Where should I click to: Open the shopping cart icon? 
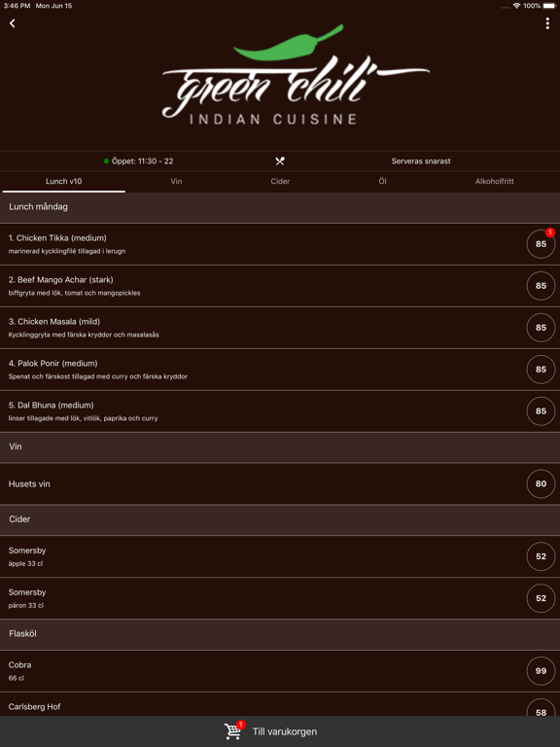tap(233, 730)
